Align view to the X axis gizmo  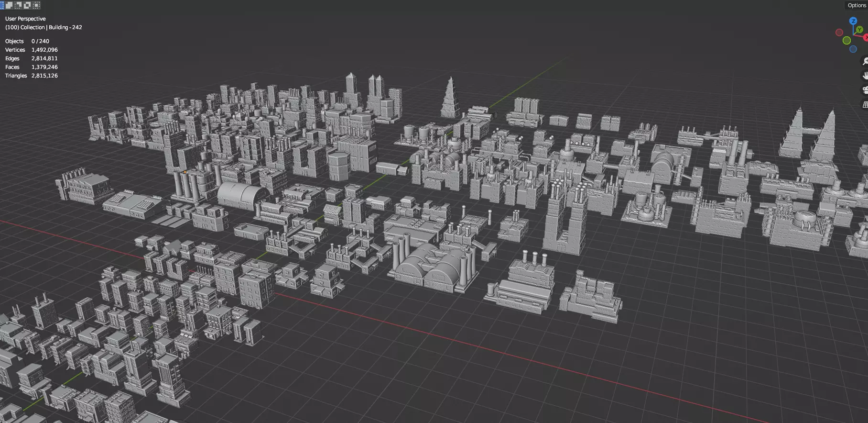[x=866, y=37]
